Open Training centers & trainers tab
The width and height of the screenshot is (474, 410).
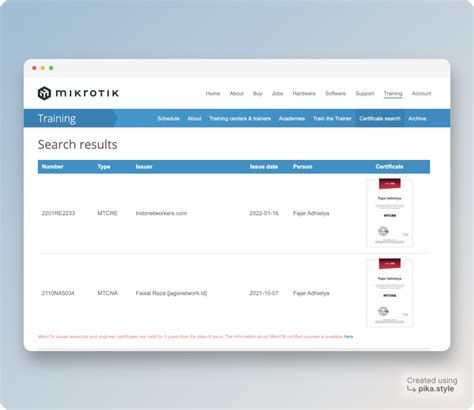[x=240, y=118]
